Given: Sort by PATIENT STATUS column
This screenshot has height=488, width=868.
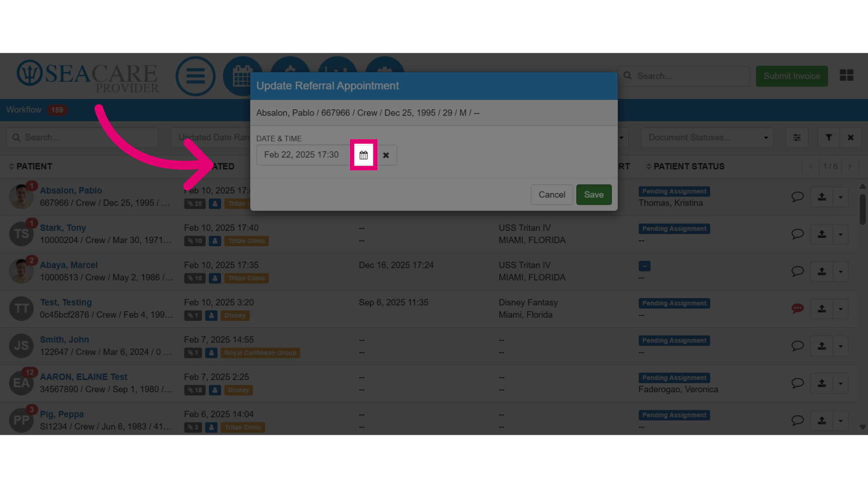Looking at the screenshot, I should click(685, 166).
